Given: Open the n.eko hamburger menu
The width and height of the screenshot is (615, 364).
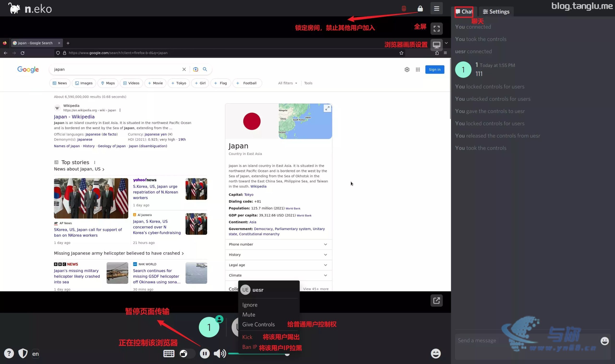Looking at the screenshot, I should 437,9.
